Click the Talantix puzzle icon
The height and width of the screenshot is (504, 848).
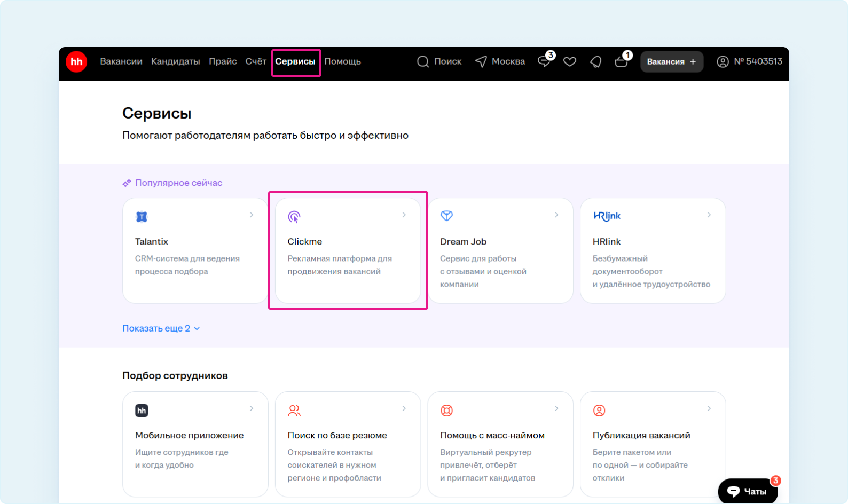142,217
